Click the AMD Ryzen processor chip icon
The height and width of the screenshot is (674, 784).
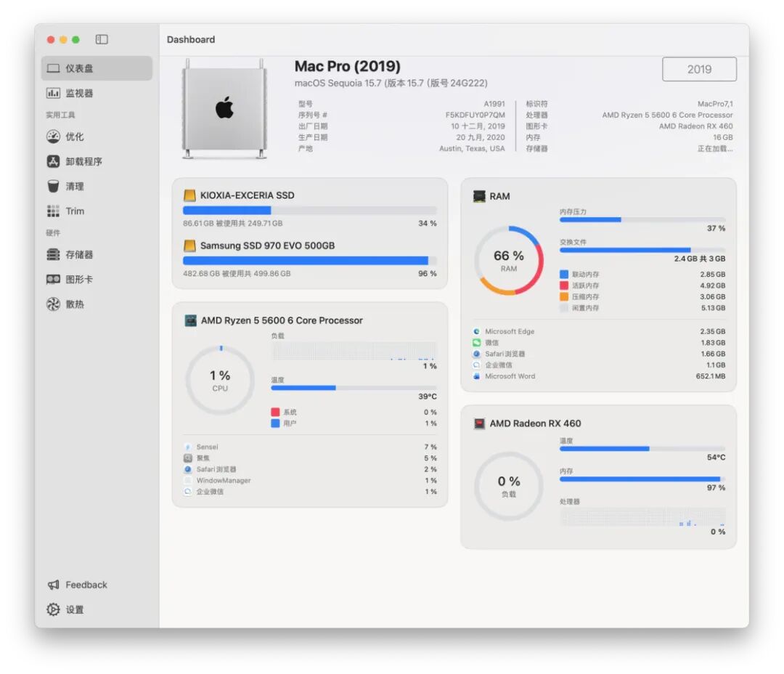point(190,320)
